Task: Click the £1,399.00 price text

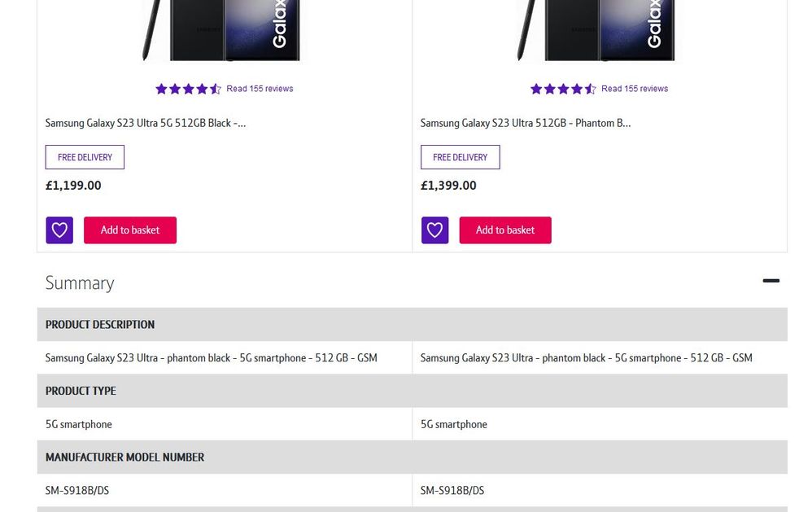Action: pos(448,186)
